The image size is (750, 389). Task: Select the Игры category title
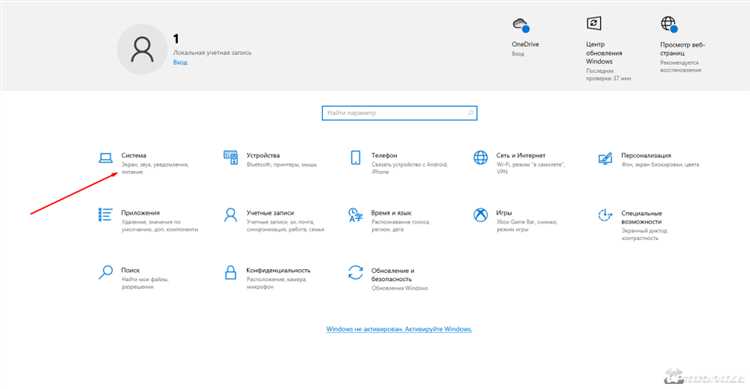pyautogui.click(x=504, y=213)
